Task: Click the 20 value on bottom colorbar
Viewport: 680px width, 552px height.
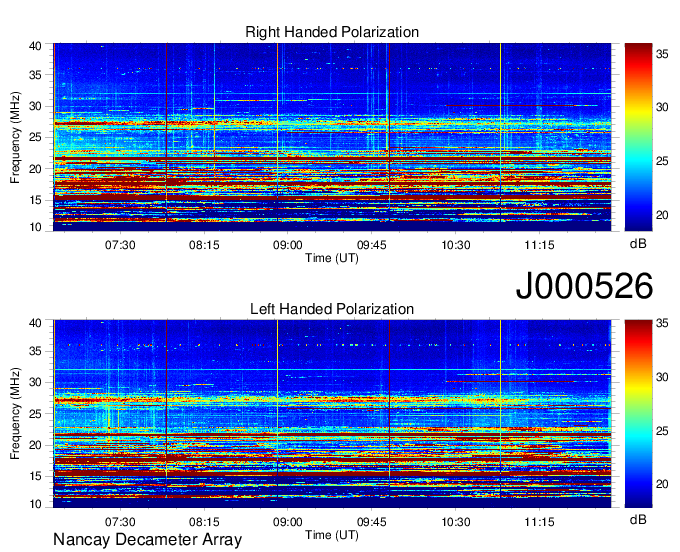Action: 662,484
